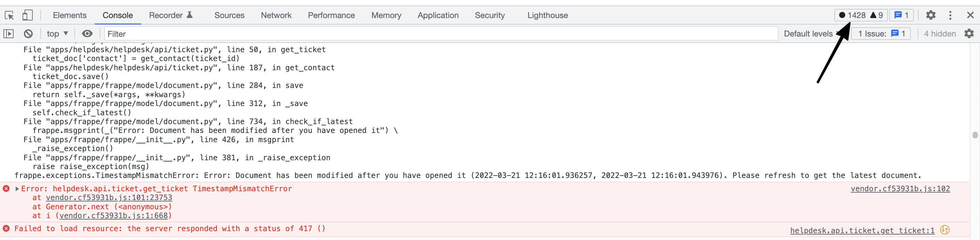
Task: Open the issues badge next to error counter
Action: click(x=901, y=15)
